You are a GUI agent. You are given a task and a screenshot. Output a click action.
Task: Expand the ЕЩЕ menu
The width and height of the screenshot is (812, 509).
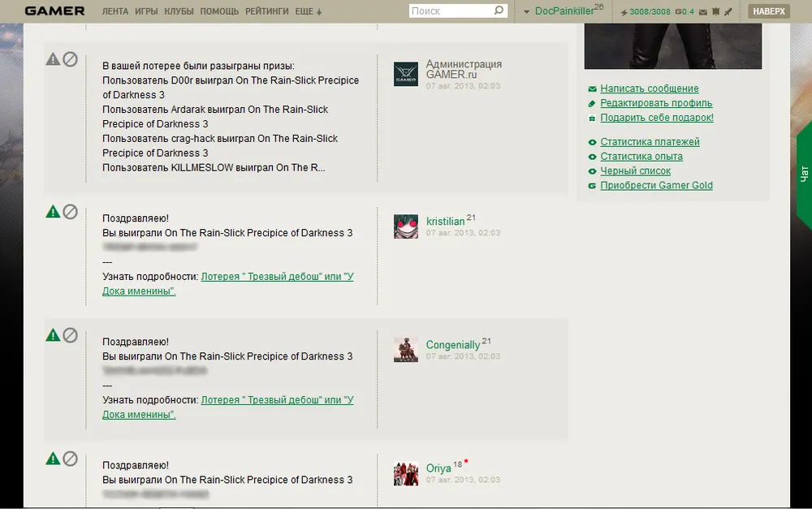tap(309, 11)
